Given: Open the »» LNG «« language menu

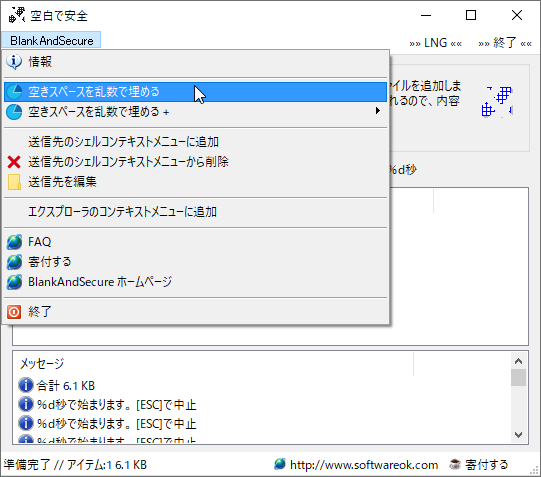Looking at the screenshot, I should (x=435, y=43).
